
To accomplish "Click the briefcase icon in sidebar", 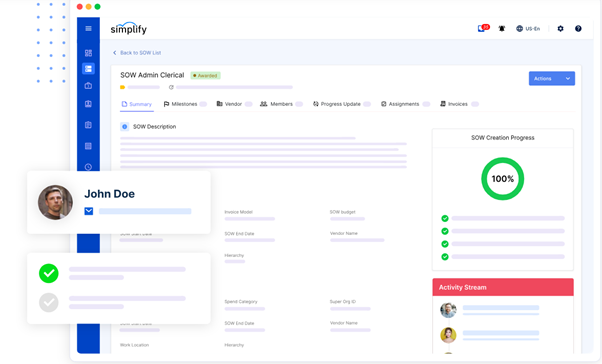I will [88, 86].
